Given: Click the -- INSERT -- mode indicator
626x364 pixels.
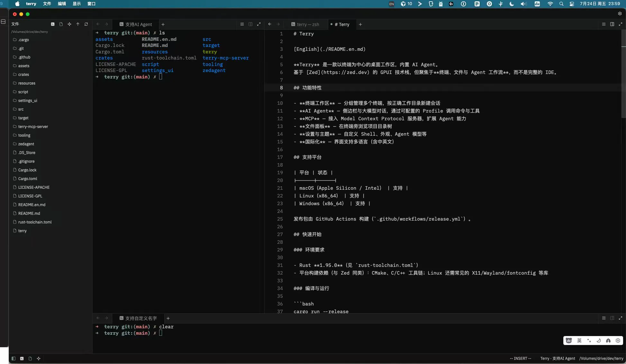Looking at the screenshot, I should click(521, 359).
